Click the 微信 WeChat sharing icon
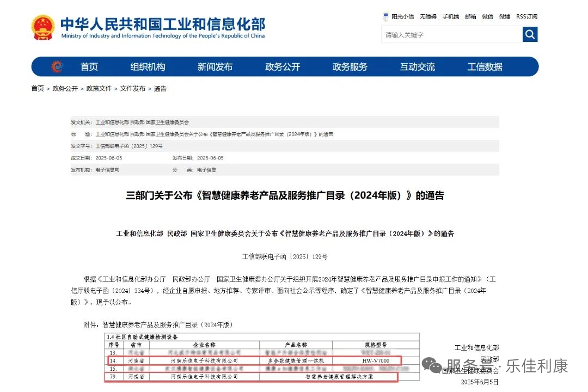The height and width of the screenshot is (392, 588). coord(487,16)
